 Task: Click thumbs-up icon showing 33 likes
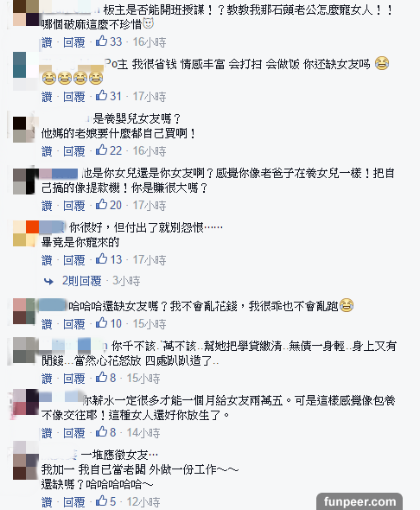point(101,41)
